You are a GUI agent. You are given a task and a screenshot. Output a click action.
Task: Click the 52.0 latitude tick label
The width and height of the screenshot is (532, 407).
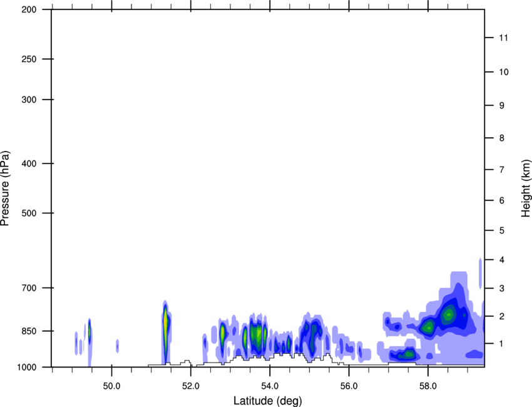[x=191, y=386]
